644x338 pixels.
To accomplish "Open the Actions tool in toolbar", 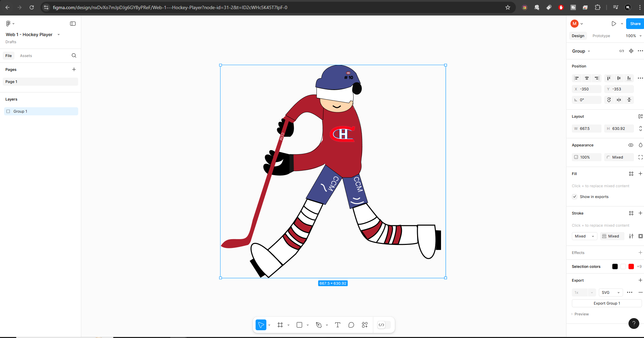I will pyautogui.click(x=365, y=325).
